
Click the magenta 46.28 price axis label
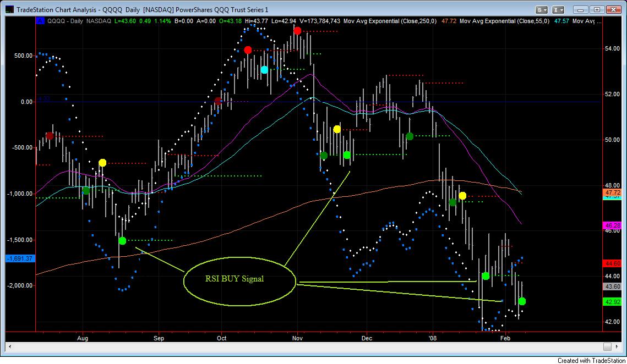pyautogui.click(x=613, y=226)
